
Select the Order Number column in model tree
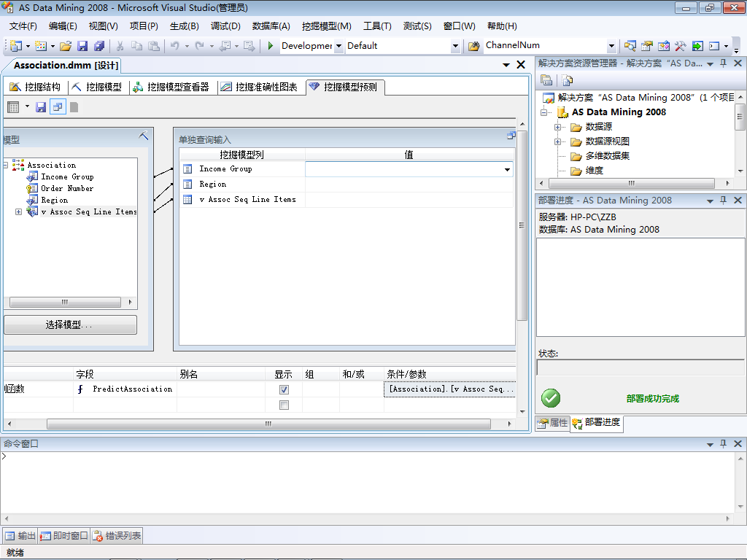point(66,189)
